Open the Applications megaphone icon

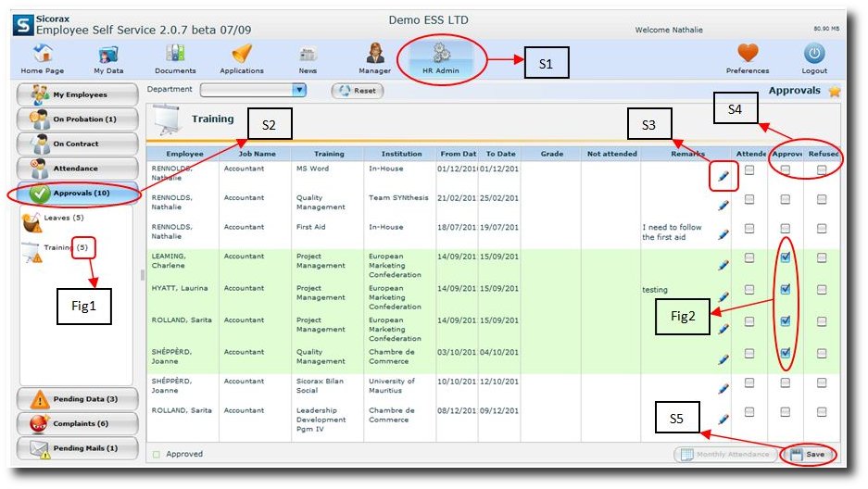[242, 56]
